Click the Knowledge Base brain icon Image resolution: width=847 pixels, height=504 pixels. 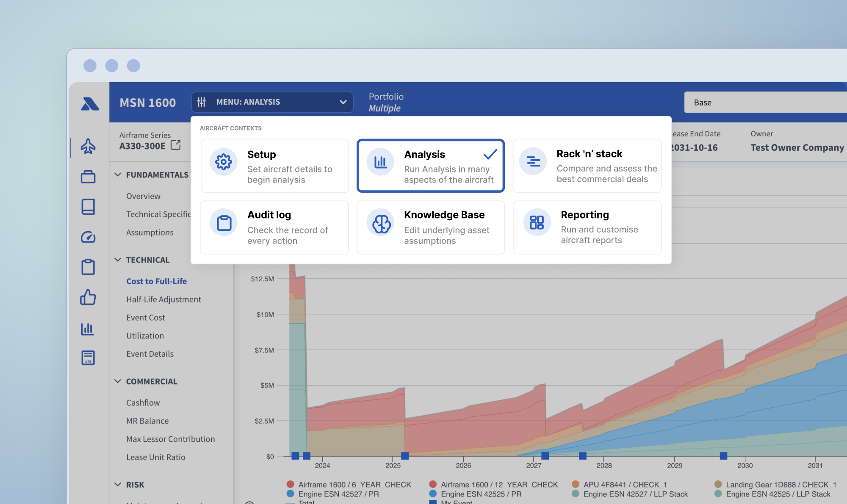click(x=381, y=223)
